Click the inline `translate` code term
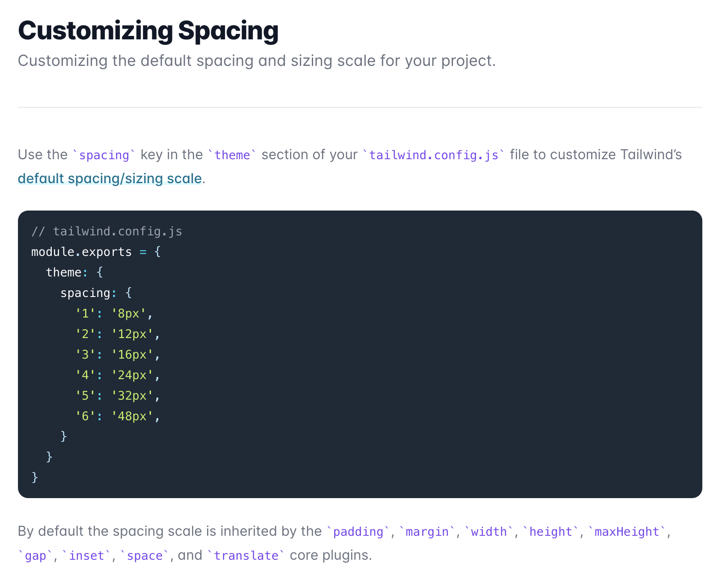 coord(246,555)
